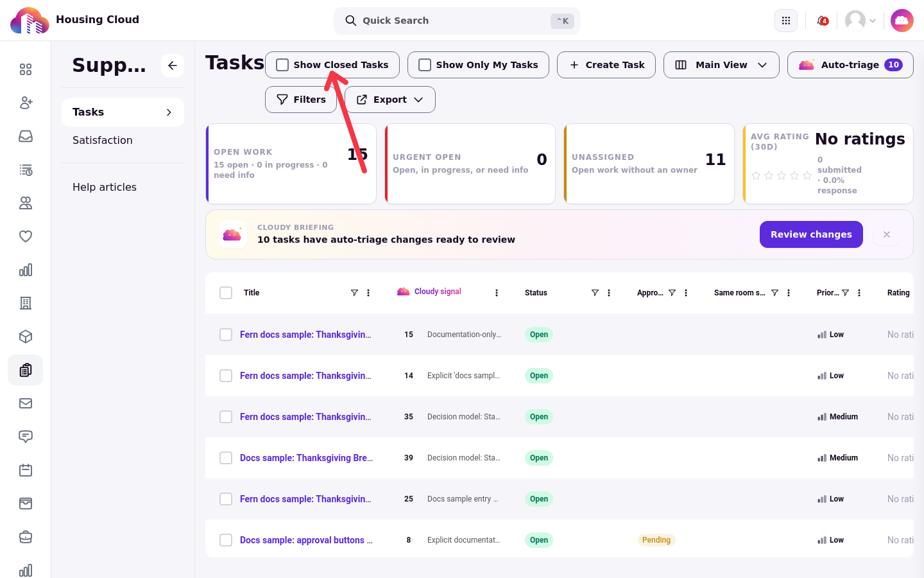Open the building icon in the sidebar
The height and width of the screenshot is (578, 924).
(26, 303)
